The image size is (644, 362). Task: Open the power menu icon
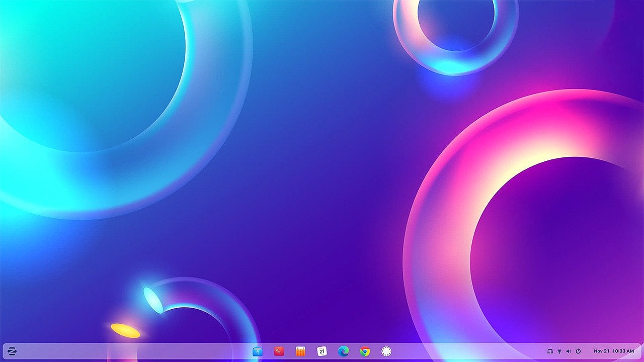[578, 351]
